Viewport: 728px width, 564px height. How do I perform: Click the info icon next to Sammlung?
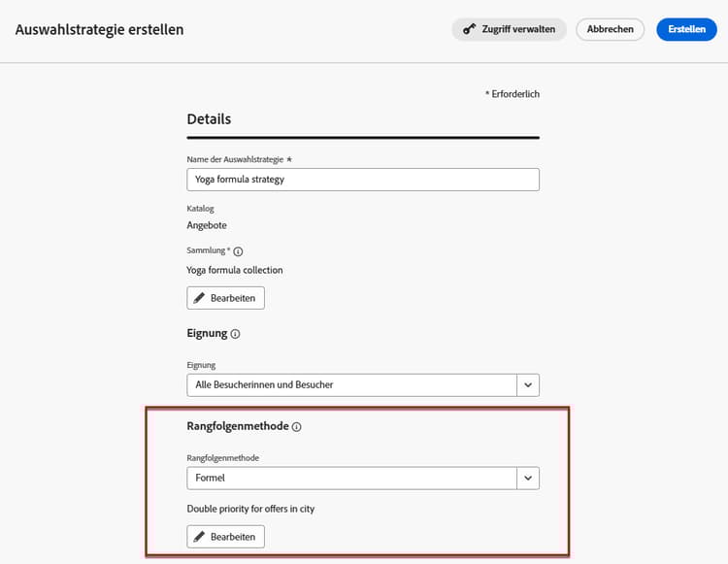click(x=239, y=251)
